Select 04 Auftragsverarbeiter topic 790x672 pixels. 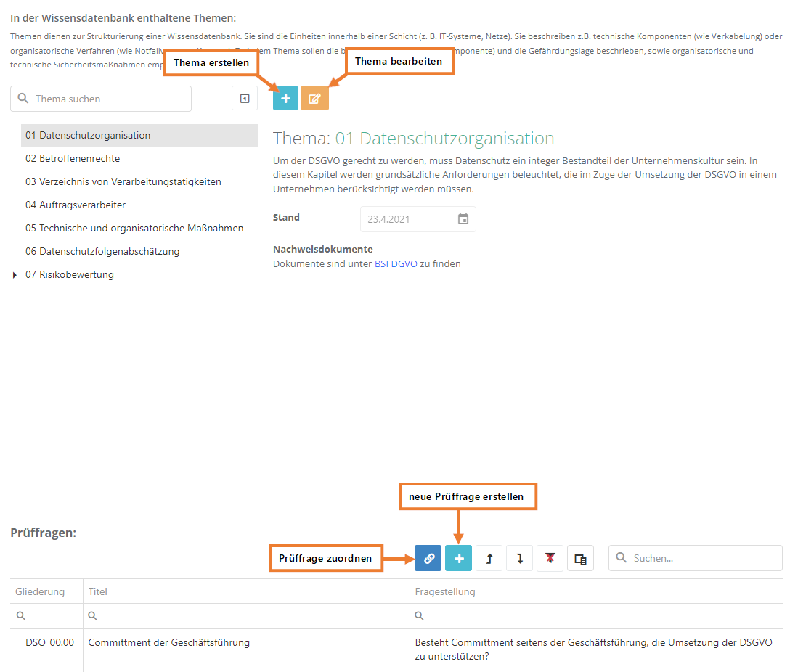coord(76,205)
